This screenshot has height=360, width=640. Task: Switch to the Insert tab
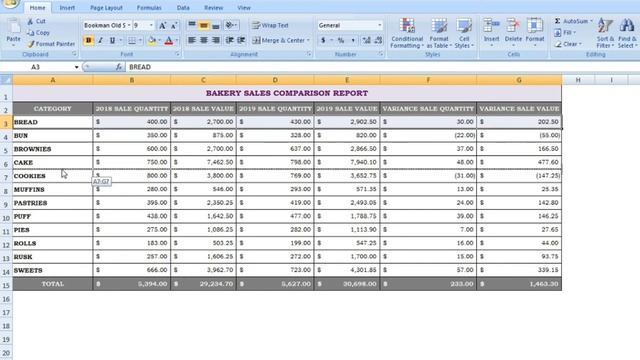pos(67,8)
